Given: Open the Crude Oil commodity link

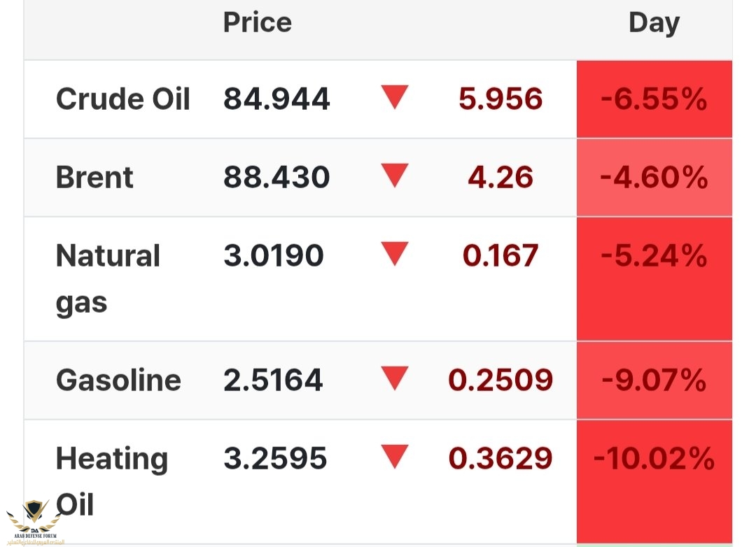Looking at the screenshot, I should click(123, 99).
